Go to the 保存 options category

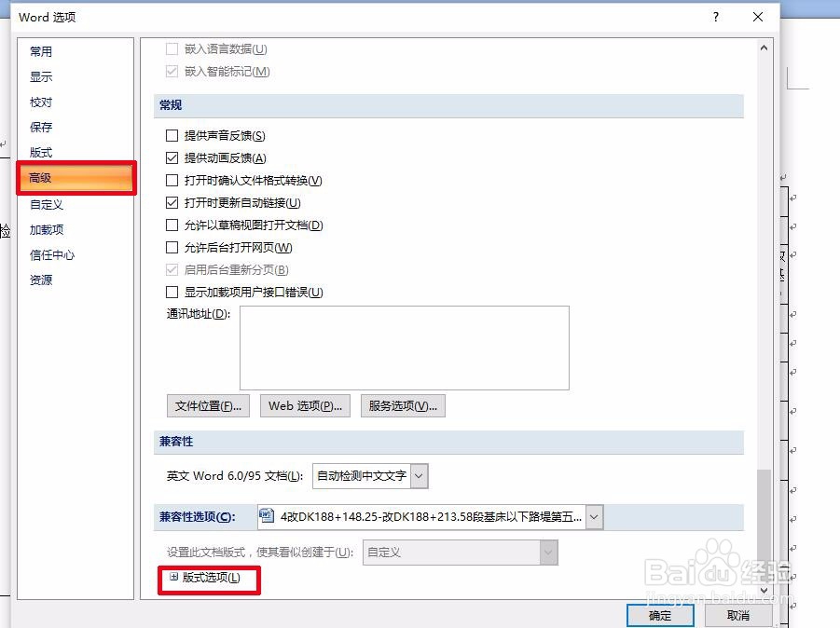pyautogui.click(x=41, y=127)
